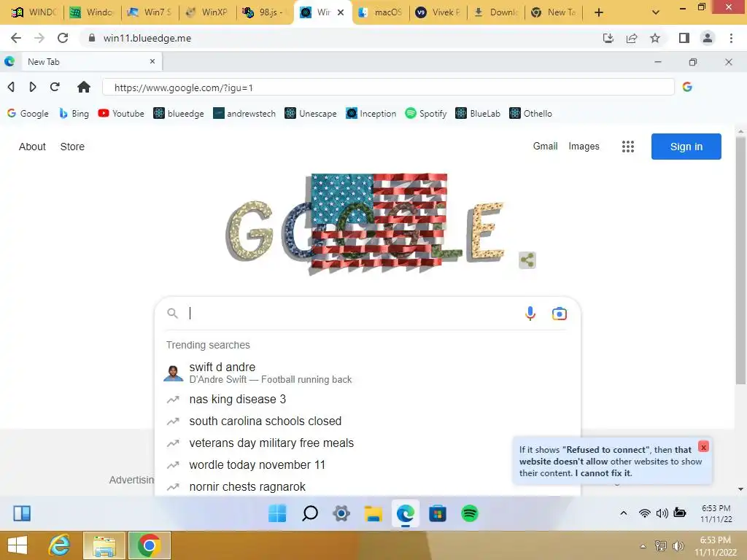Click the Win11 tray battery icon

point(680,513)
